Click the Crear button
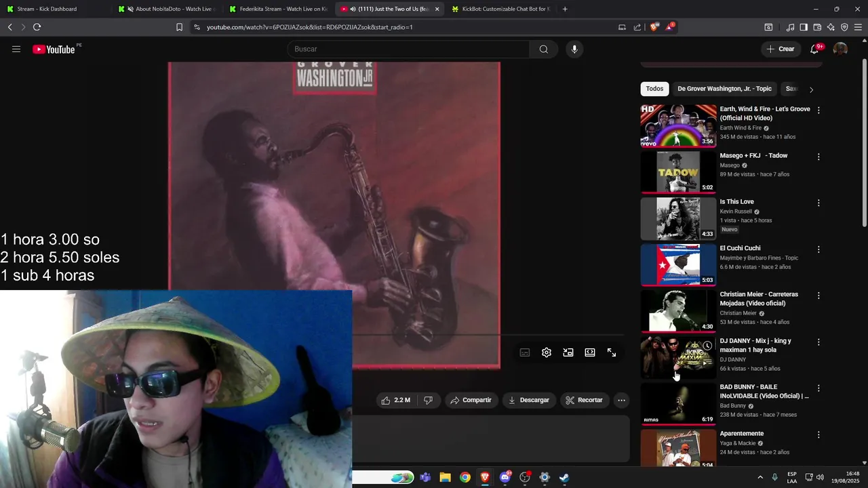Image resolution: width=868 pixels, height=488 pixels. 780,49
